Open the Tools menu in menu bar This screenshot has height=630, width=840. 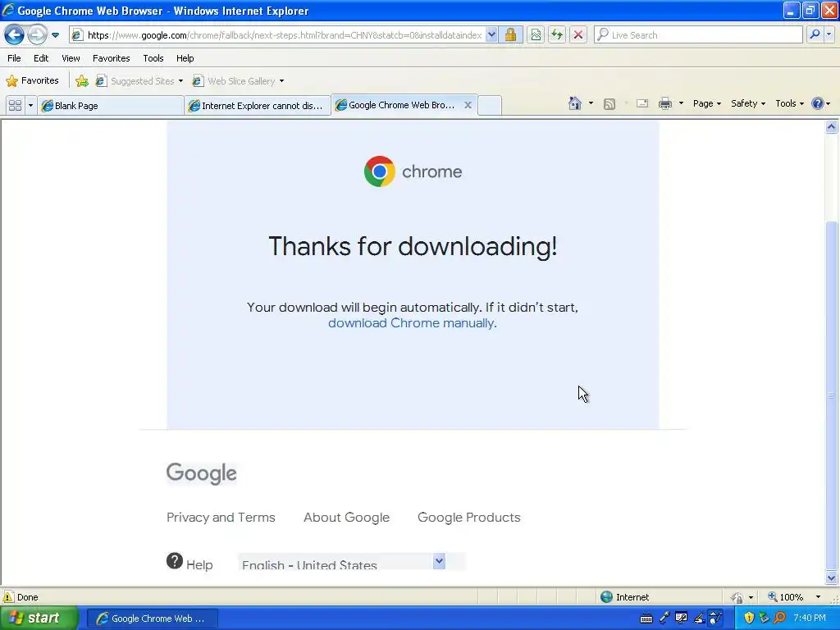tap(153, 58)
